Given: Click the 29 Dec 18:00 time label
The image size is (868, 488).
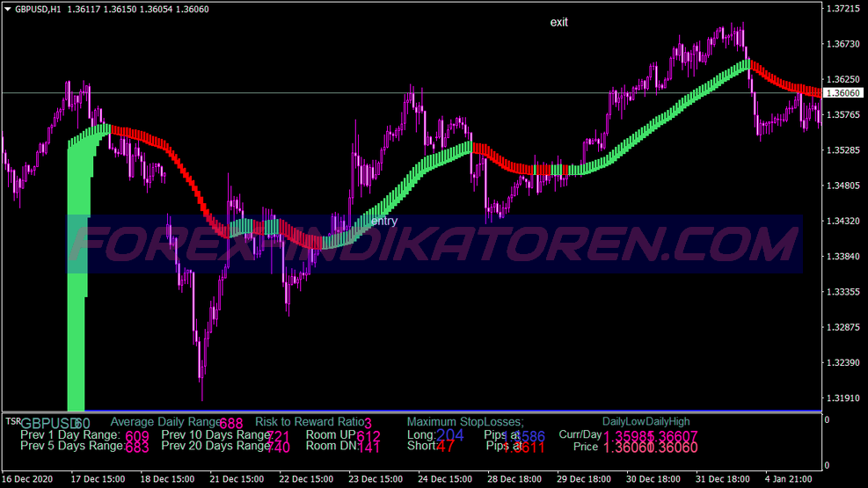Looking at the screenshot, I should (x=584, y=479).
